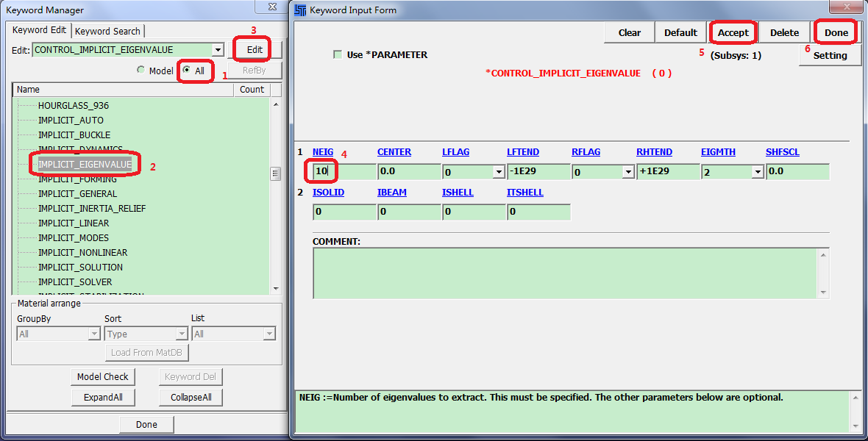Click the SHFSCL input field

click(797, 171)
